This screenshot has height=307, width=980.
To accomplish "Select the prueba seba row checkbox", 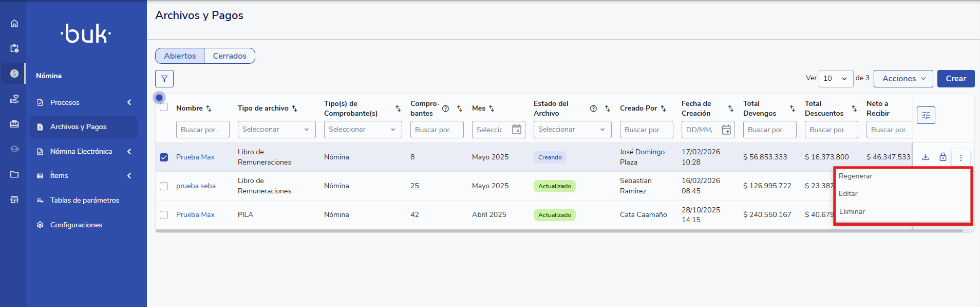I will point(164,186).
